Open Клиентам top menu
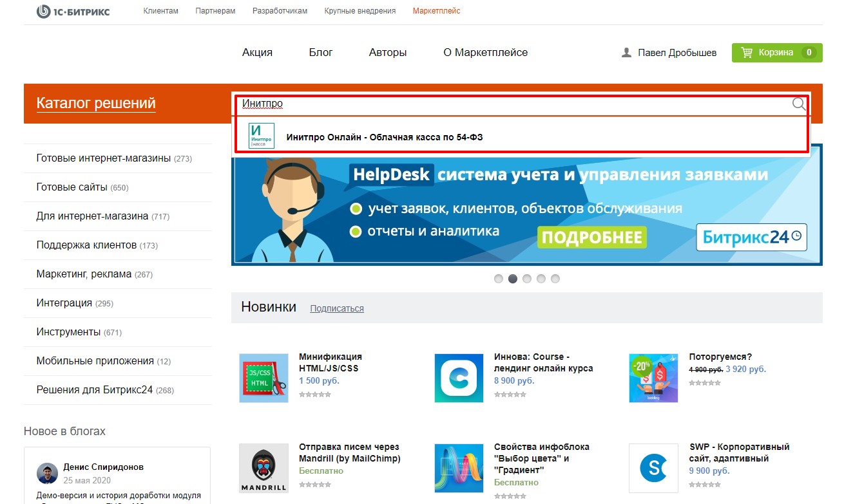Screen dimensions: 844x504 [161, 11]
